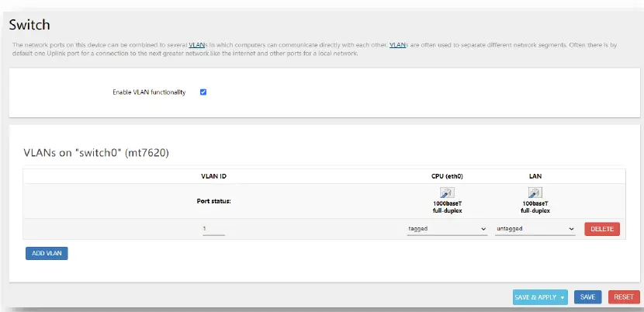This screenshot has height=312, width=644.
Task: Reset the switch configuration changes
Action: tap(624, 297)
